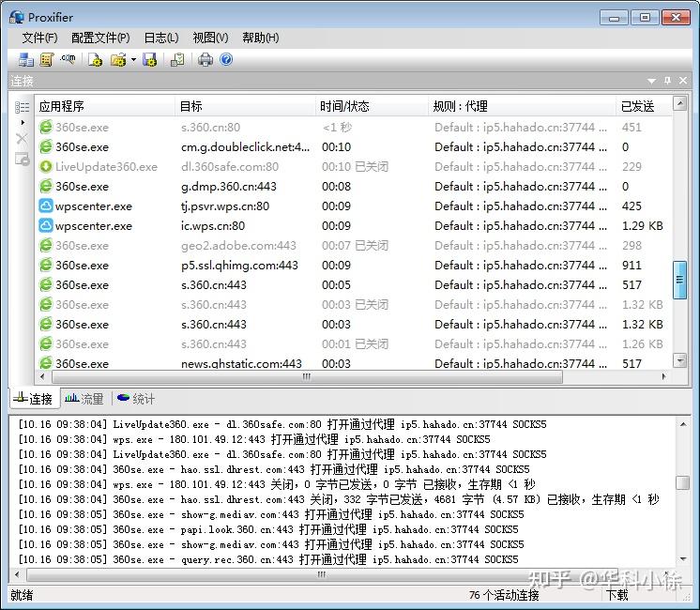Close the 连接 panel

coord(683,81)
